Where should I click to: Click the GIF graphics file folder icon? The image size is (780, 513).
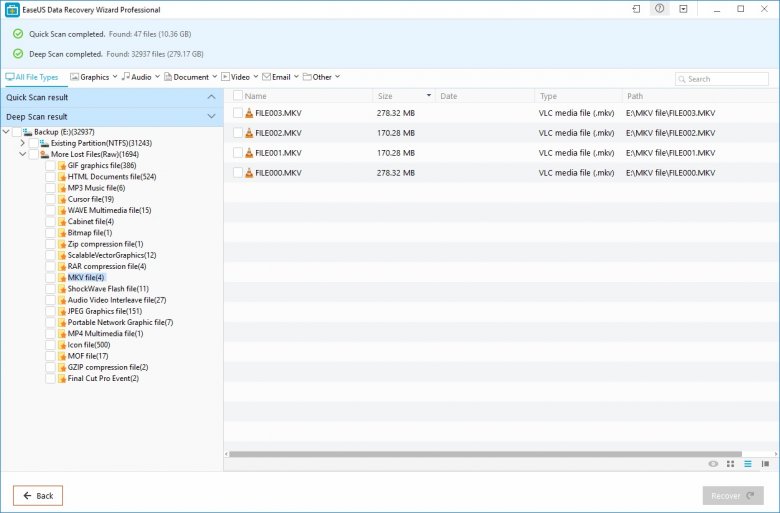[62, 166]
